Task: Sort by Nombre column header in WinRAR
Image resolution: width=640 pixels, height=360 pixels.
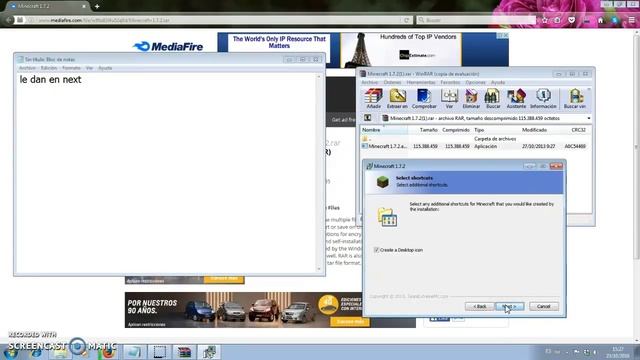Action: click(x=384, y=130)
